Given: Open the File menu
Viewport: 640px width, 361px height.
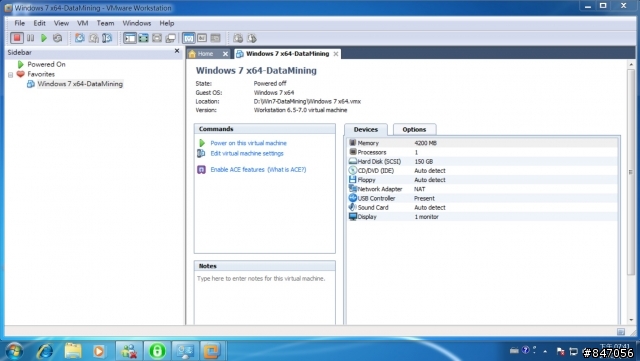Looking at the screenshot, I should click(20, 23).
